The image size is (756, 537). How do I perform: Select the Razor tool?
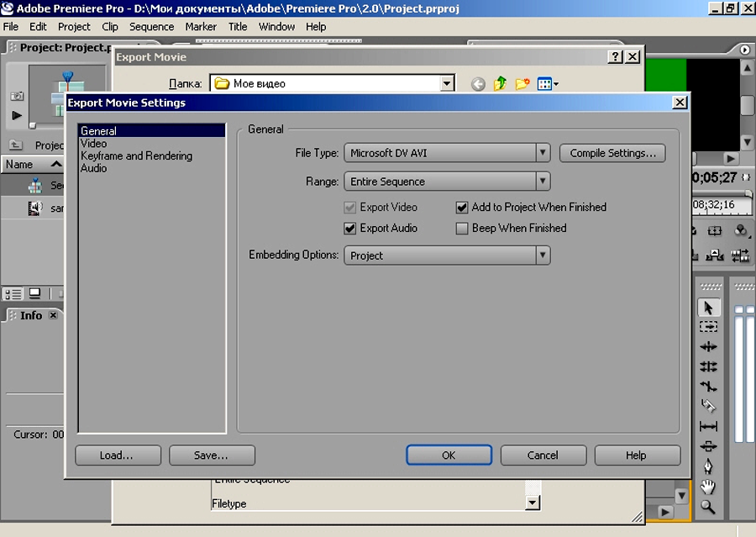708,406
